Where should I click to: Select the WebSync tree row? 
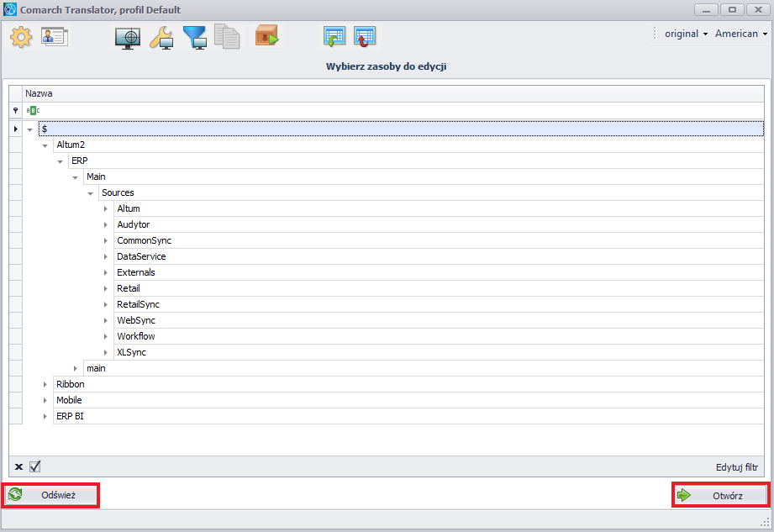click(439, 320)
